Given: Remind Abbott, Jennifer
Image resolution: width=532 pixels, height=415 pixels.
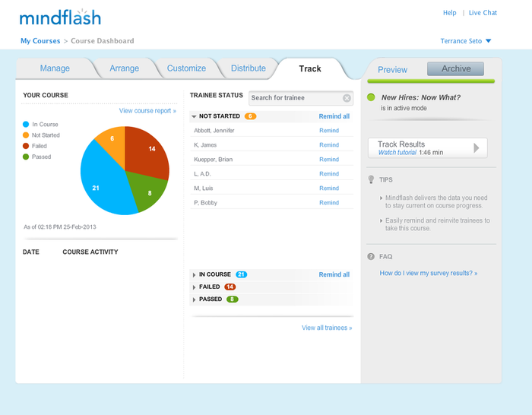Looking at the screenshot, I should 329,130.
